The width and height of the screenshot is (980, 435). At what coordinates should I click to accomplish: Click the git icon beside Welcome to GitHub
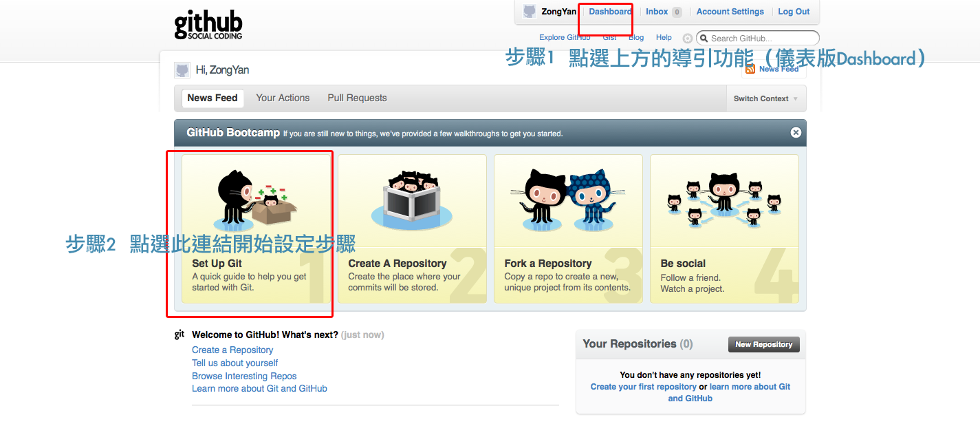179,335
